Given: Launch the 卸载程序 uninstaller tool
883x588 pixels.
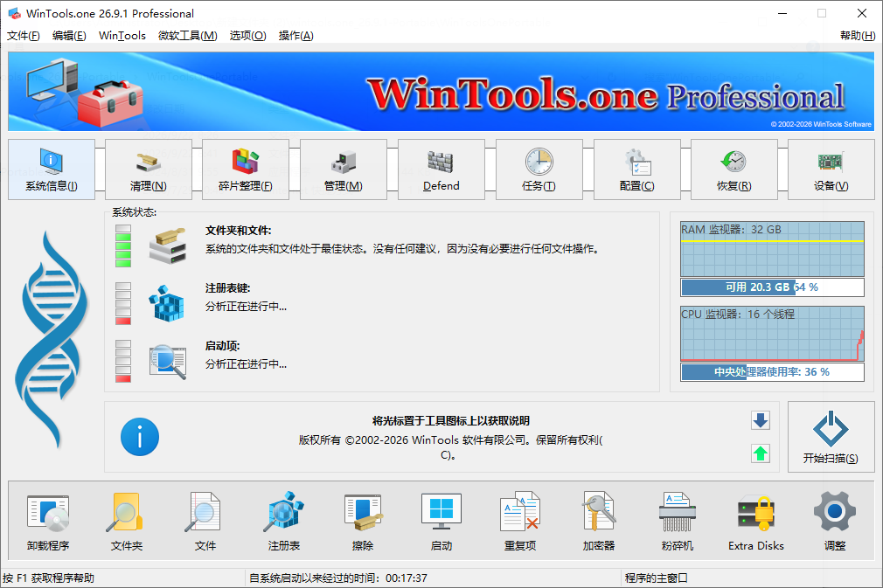Looking at the screenshot, I should pyautogui.click(x=48, y=521).
